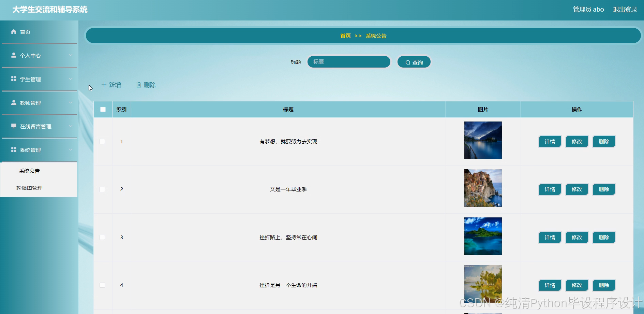644x314 pixels.
Task: Open 详情 for row 又是一年毕业季
Action: pos(550,189)
